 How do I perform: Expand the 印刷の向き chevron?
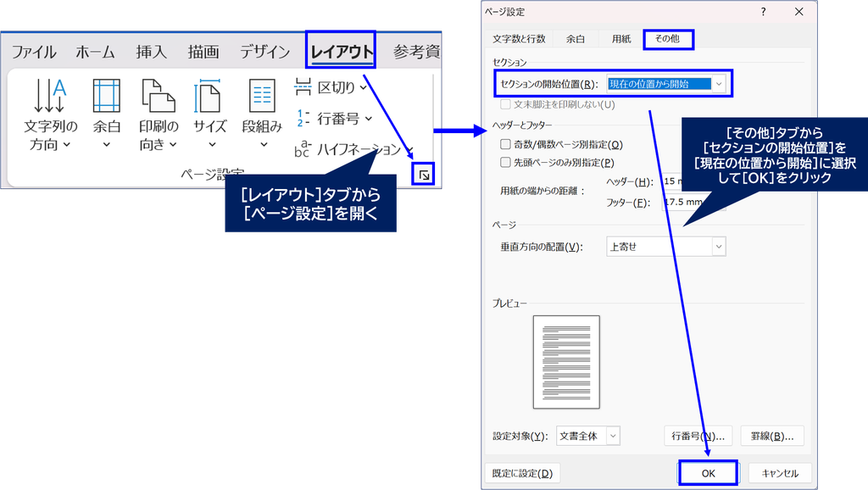(173, 144)
